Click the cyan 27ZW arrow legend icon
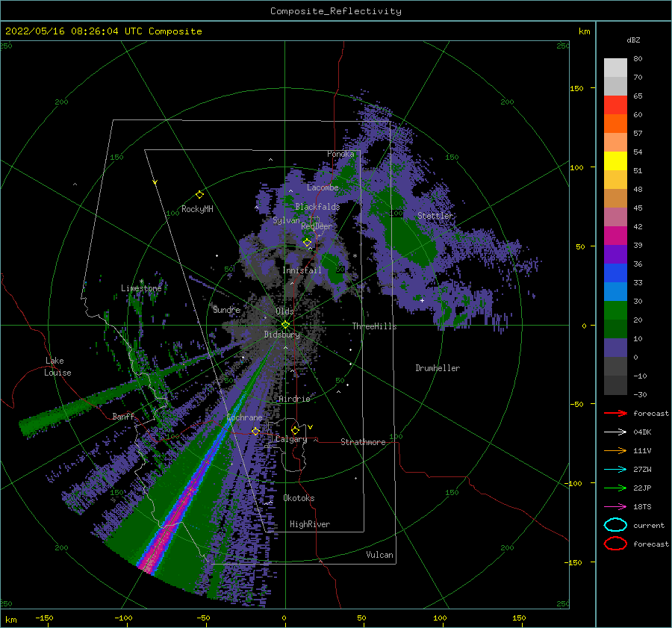Screen dimensions: 672x628 pyautogui.click(x=615, y=470)
